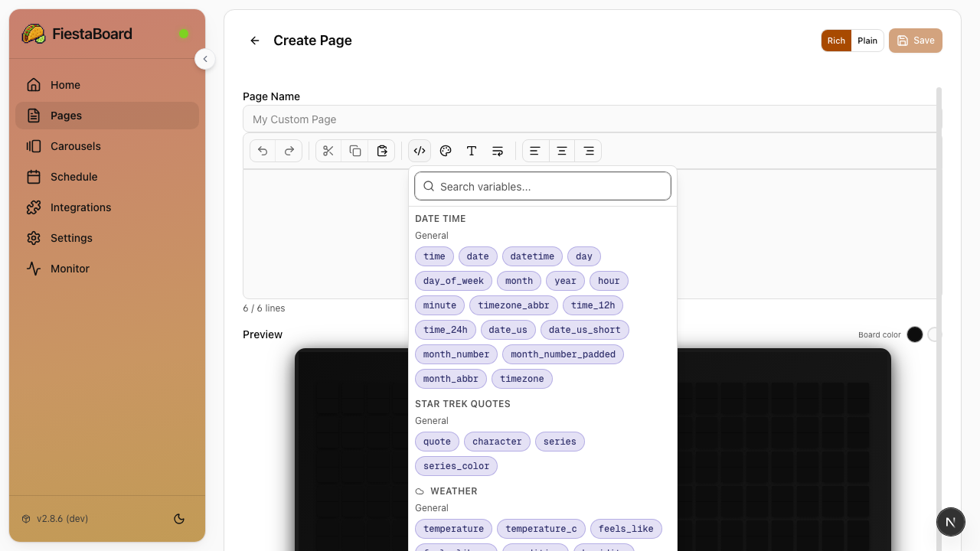
Task: Apply center text alignment
Action: 561,151
